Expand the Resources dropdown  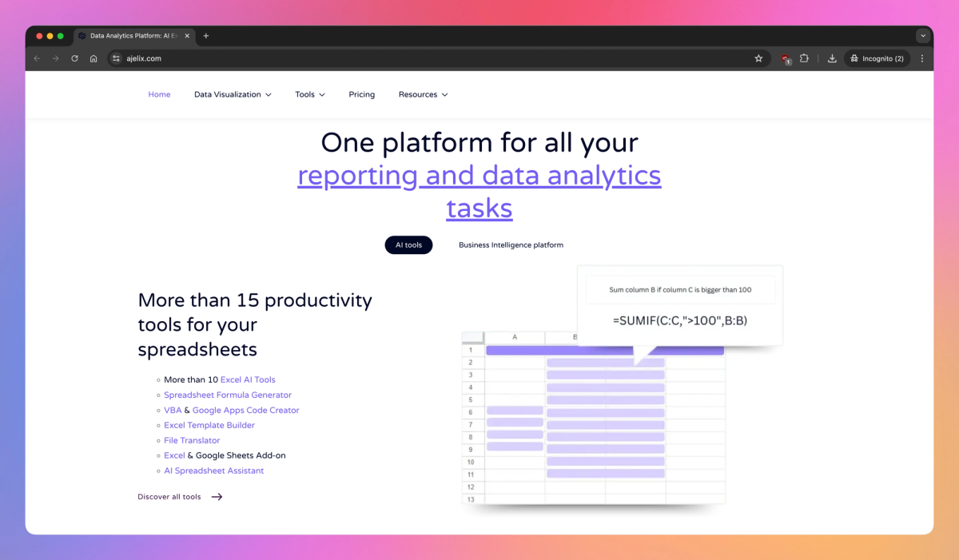(423, 94)
